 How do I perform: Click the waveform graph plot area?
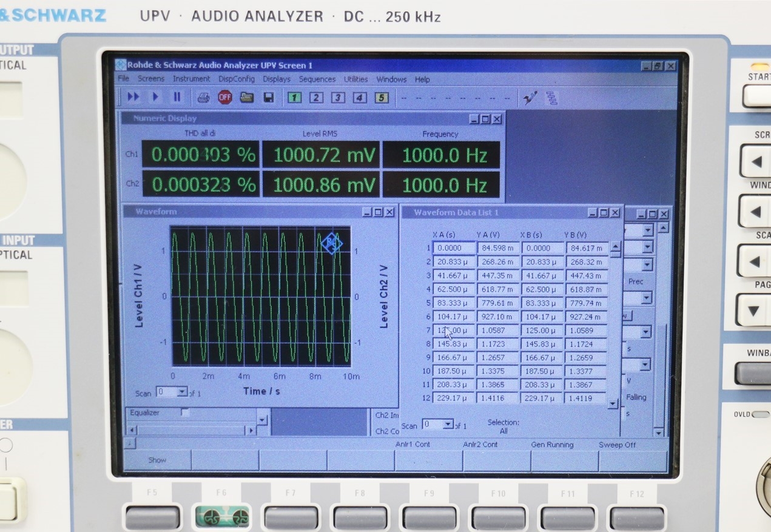[x=260, y=296]
